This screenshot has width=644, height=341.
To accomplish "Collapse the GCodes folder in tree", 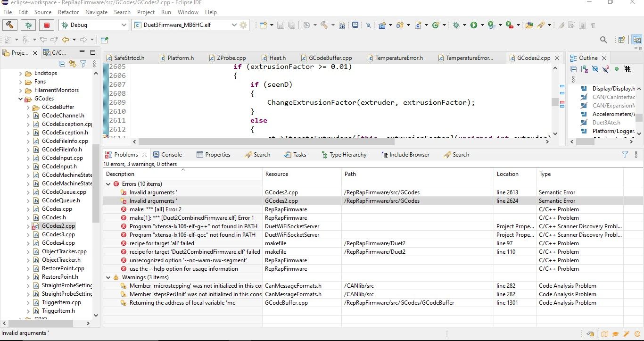I will pos(20,99).
